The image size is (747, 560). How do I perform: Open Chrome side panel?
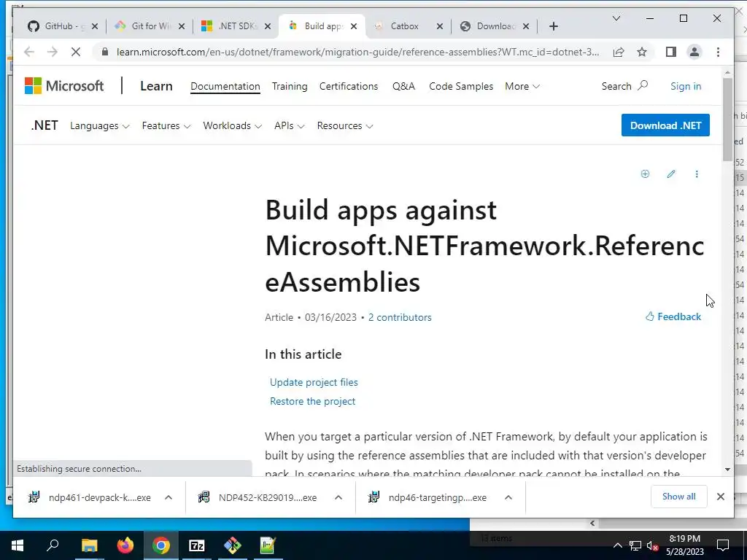(671, 52)
